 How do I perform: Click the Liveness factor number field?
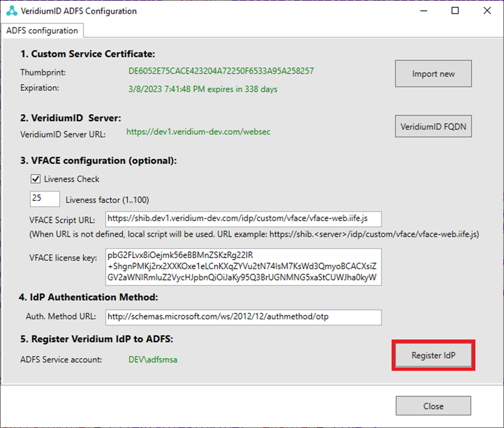45,199
